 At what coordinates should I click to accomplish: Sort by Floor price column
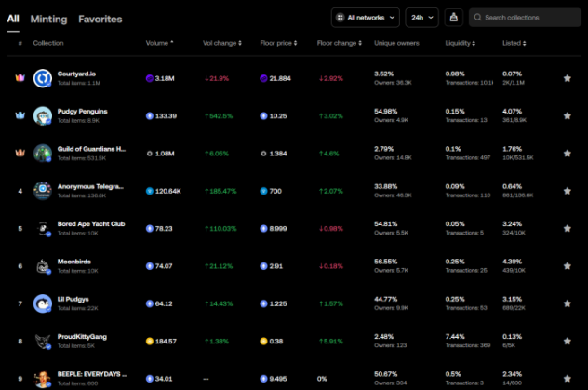tap(278, 43)
